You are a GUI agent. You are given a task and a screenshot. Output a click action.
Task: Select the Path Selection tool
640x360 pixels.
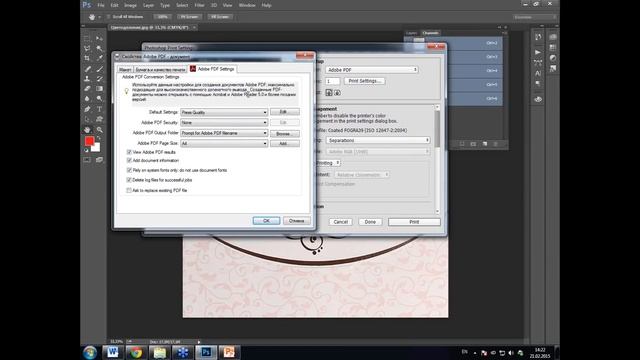87,119
